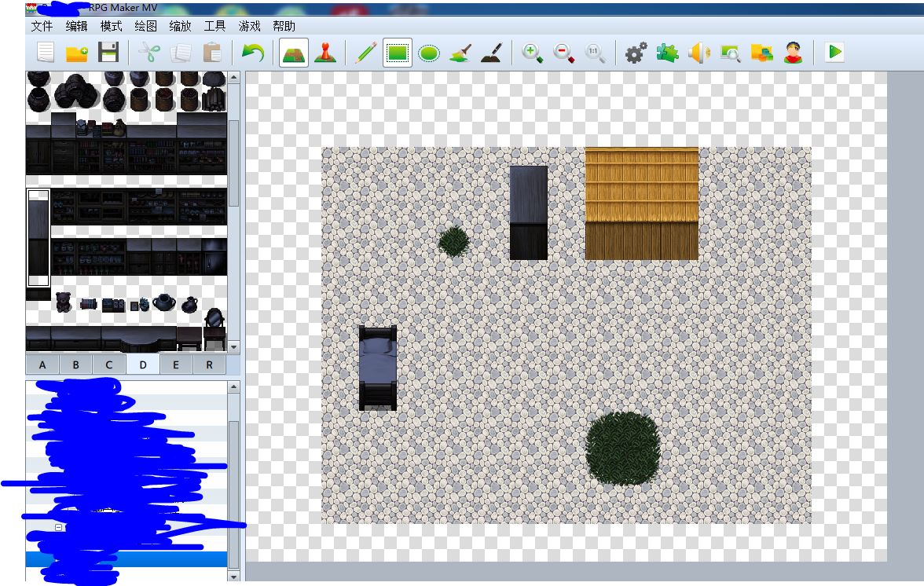Open the 绘图 menu
The image size is (924, 586).
(x=145, y=26)
